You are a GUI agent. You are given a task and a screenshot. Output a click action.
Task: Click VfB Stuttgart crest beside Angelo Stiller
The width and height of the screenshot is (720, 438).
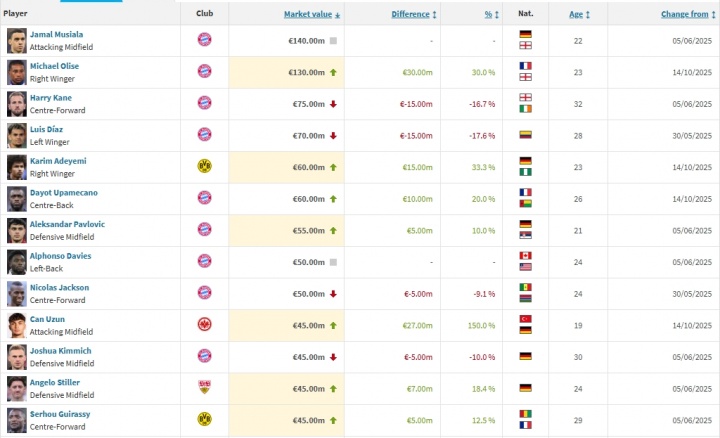(x=204, y=388)
